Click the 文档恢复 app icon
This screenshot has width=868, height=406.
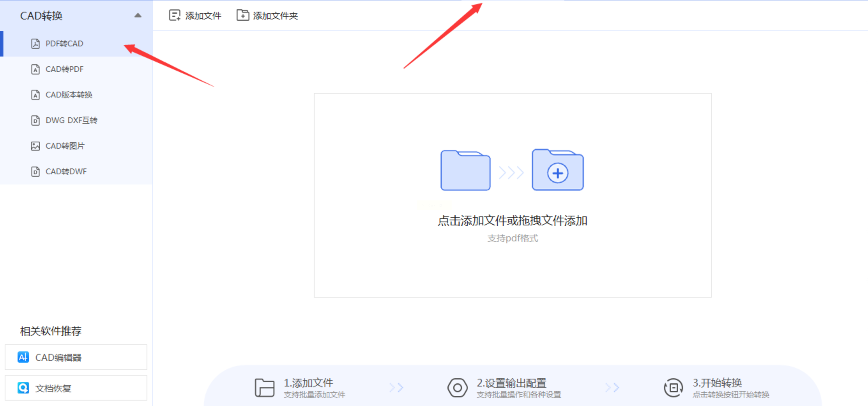click(x=23, y=388)
